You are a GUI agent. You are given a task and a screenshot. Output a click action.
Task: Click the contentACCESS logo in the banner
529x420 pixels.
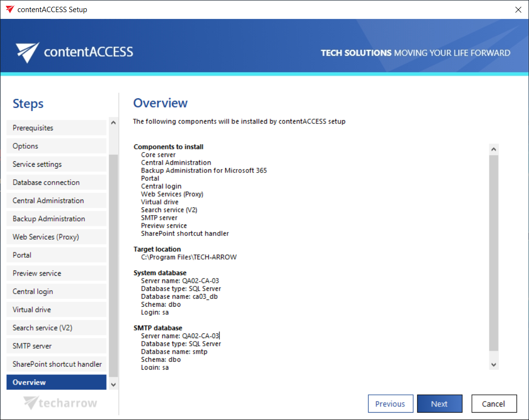click(74, 52)
